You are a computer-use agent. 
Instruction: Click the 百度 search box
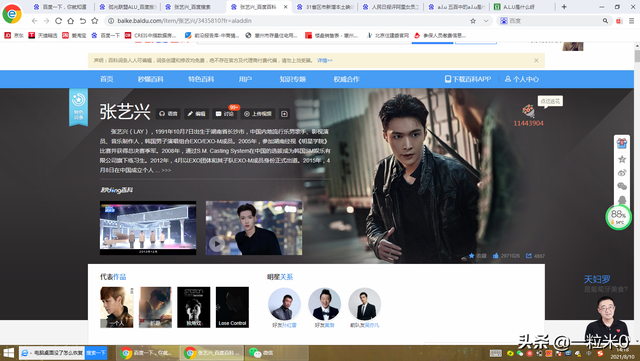pos(553,21)
